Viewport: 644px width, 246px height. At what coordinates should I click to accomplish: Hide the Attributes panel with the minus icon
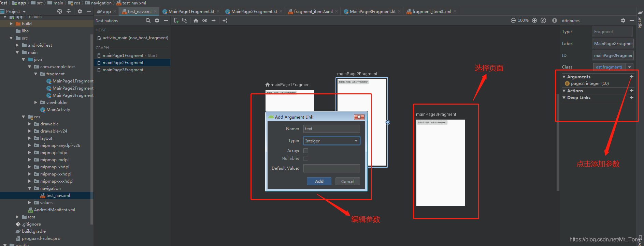632,20
